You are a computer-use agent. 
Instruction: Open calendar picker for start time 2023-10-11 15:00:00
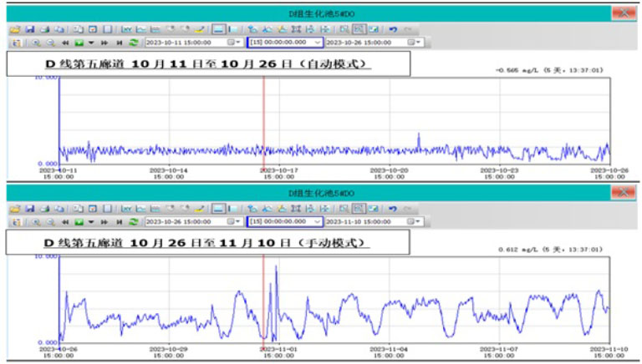pyautogui.click(x=234, y=42)
